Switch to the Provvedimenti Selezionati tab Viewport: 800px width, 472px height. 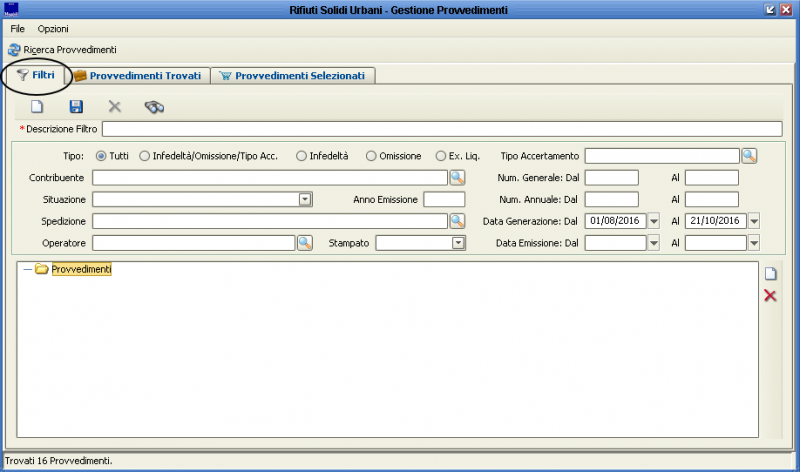[x=293, y=76]
